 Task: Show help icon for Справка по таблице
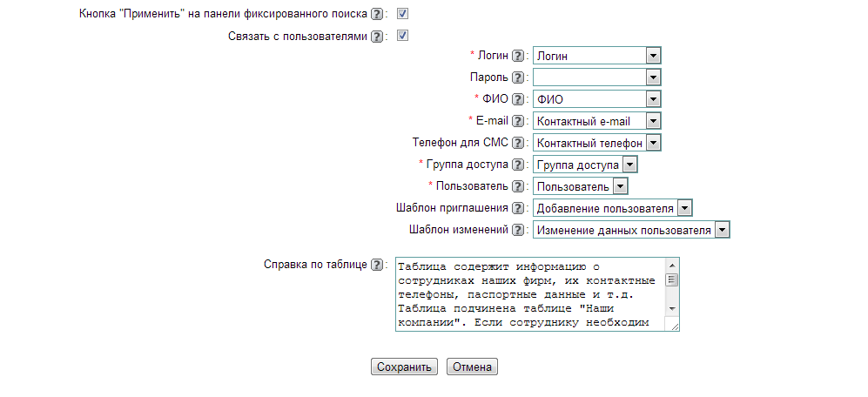click(376, 265)
